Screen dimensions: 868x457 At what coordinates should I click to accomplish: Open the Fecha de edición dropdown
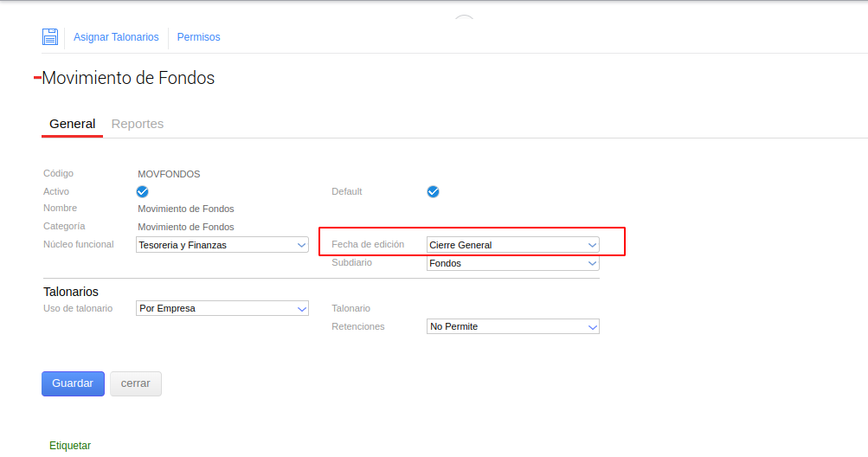tap(512, 245)
